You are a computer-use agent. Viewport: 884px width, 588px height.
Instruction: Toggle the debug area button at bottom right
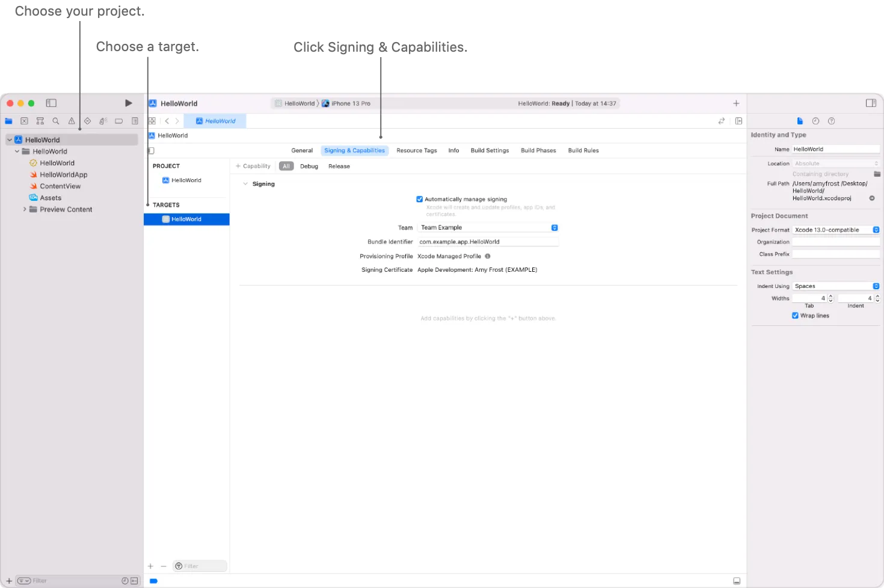(x=736, y=581)
